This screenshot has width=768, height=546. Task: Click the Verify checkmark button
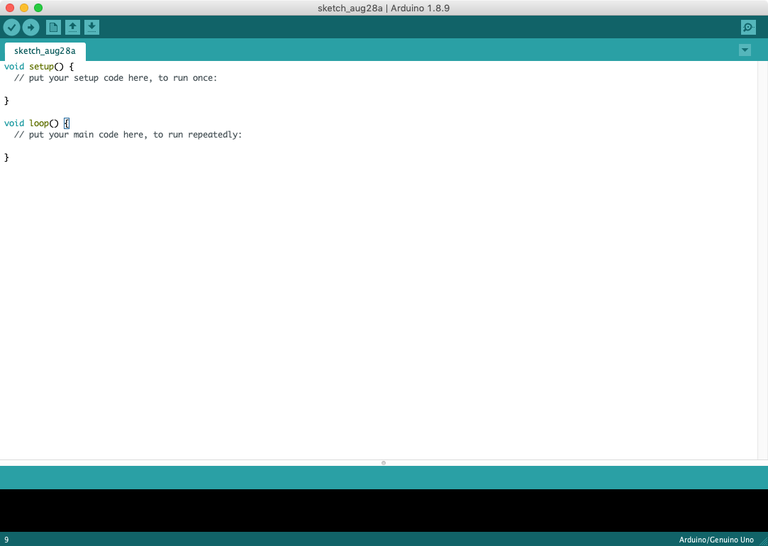[x=12, y=27]
